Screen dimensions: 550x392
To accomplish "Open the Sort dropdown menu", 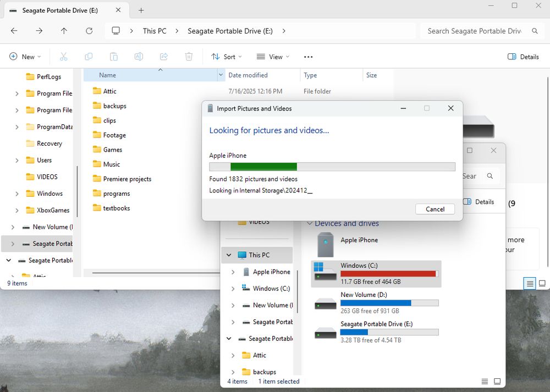I will (227, 57).
